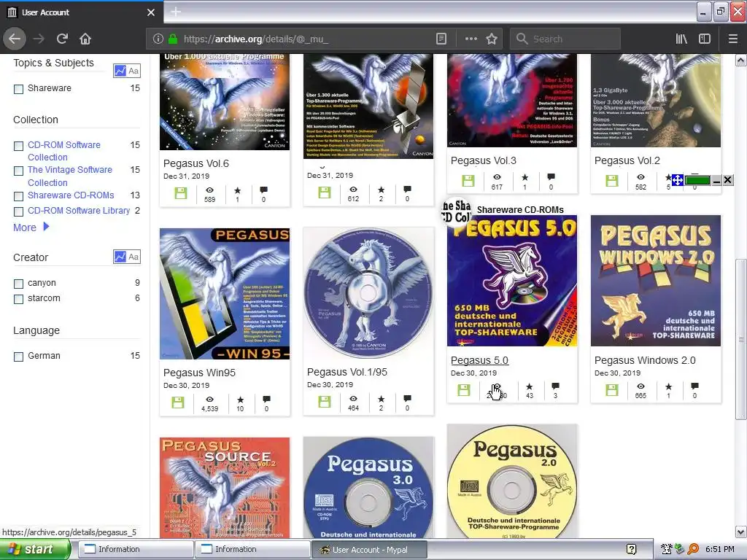
Task: Open CD-ROM Software Collection link
Action: coord(64,151)
